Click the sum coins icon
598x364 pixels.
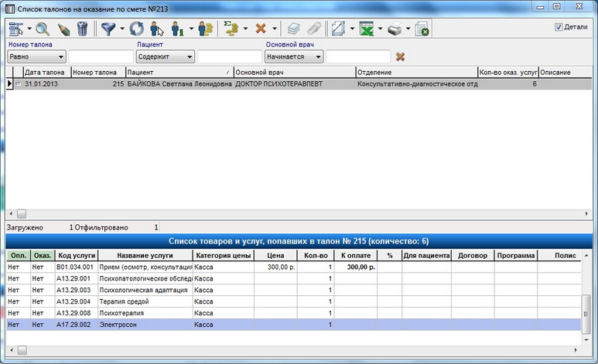pyautogui.click(x=231, y=29)
